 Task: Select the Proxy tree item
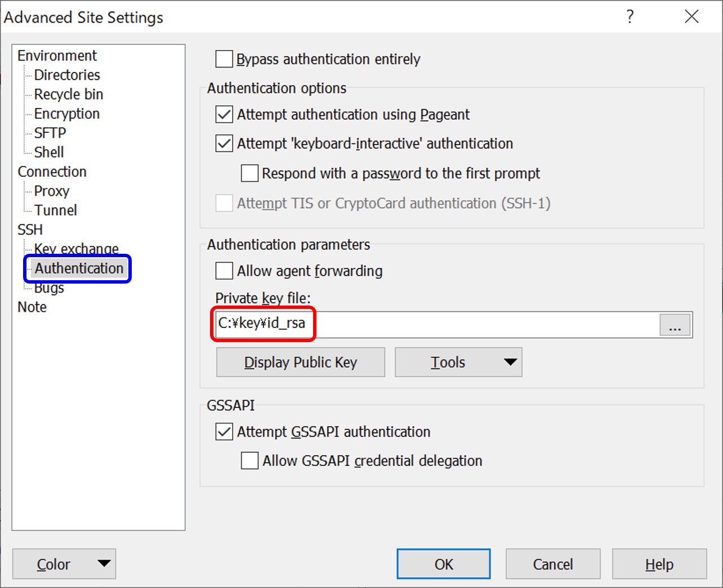pos(52,191)
